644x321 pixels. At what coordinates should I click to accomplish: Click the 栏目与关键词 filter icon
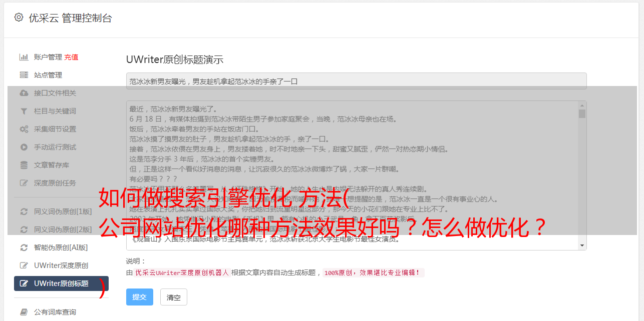click(x=24, y=111)
